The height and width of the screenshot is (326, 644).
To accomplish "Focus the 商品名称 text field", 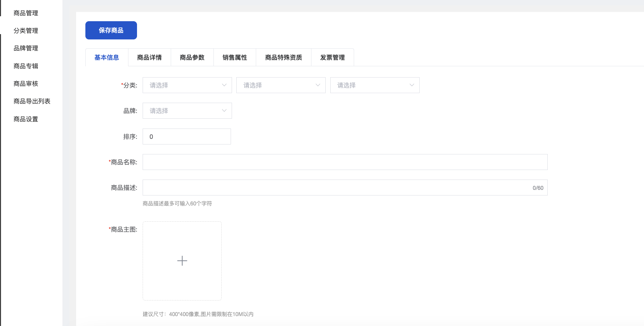I will (345, 162).
